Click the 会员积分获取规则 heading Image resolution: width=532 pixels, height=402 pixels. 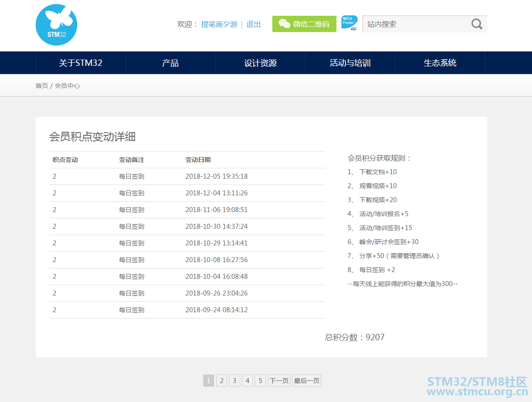click(379, 158)
